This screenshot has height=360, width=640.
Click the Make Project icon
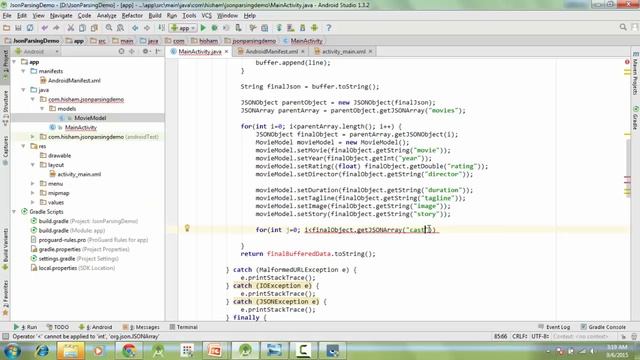[162, 28]
